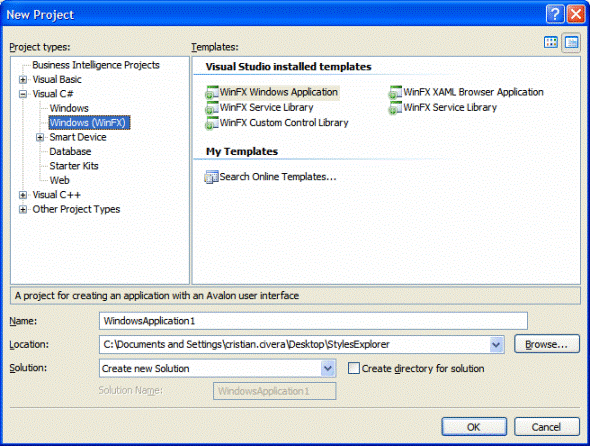Select WinFX Service Library above Custom Control Library
This screenshot has width=590, height=446.
(x=266, y=108)
